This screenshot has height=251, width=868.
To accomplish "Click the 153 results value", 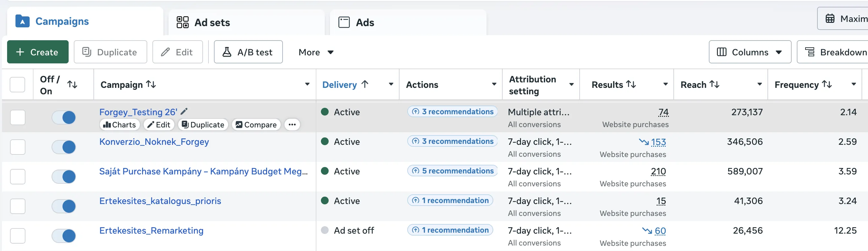I will click(x=659, y=142).
